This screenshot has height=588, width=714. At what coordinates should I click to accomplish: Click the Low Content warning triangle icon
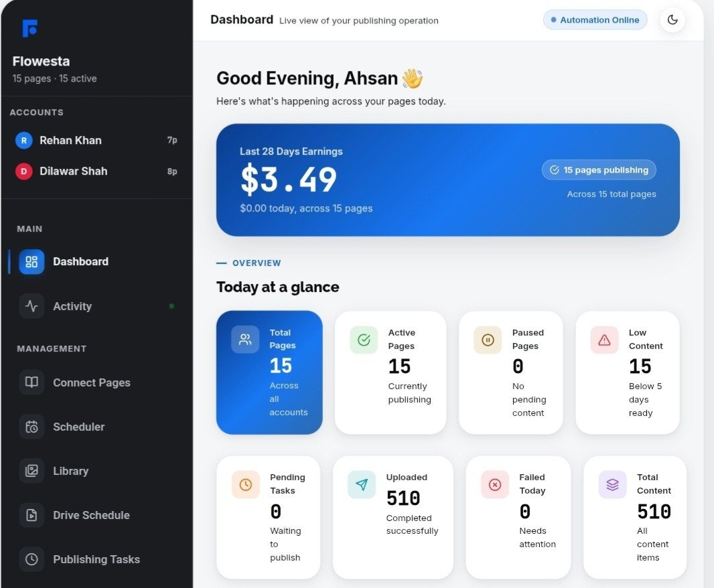pyautogui.click(x=604, y=340)
